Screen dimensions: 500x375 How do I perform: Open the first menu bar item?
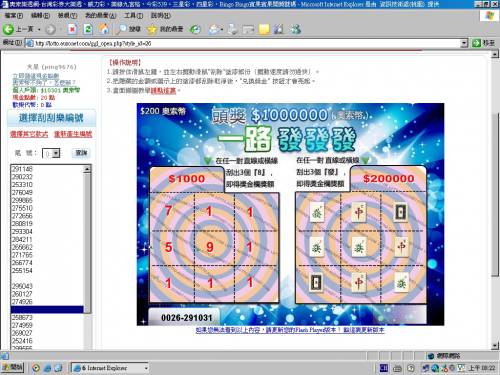(x=14, y=15)
